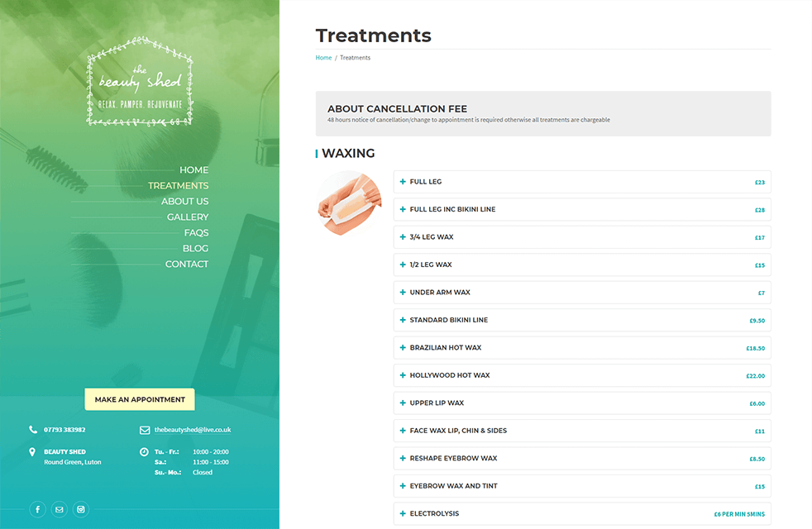This screenshot has height=529, width=812.
Task: Click the phone icon beside 07793 383982
Action: [33, 430]
